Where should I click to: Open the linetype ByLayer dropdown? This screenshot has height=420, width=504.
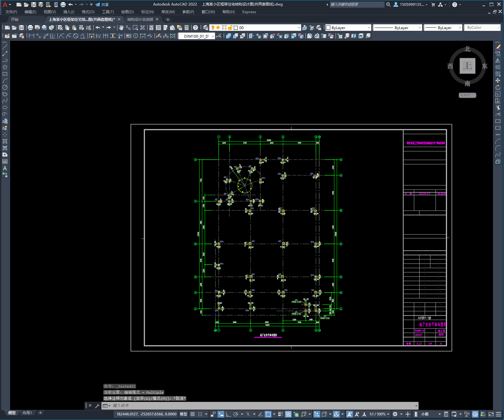pos(398,28)
